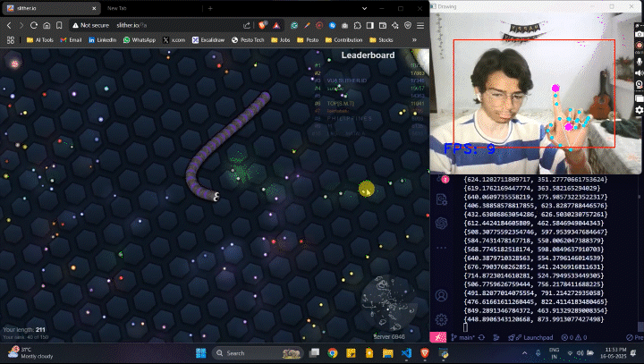Click the slither.io minimap
The image size is (644, 364).
point(388,303)
